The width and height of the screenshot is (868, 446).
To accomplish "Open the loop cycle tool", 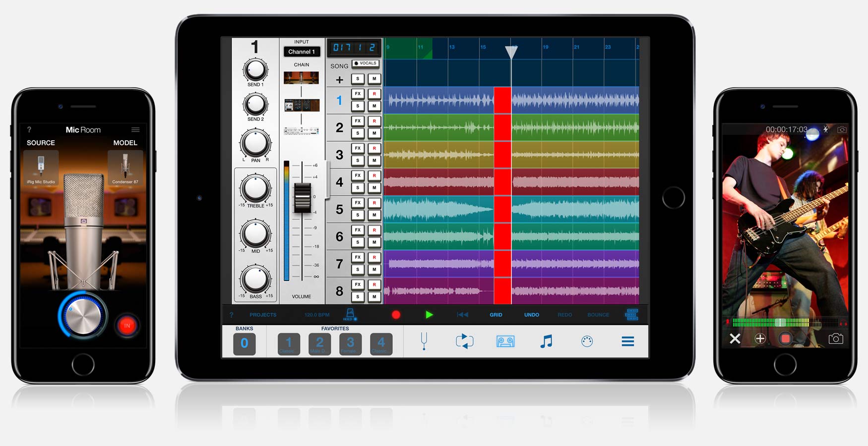I will coord(464,341).
